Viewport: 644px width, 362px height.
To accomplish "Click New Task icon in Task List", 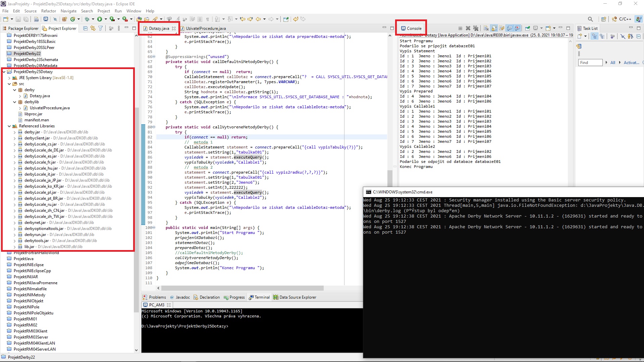I will [580, 36].
